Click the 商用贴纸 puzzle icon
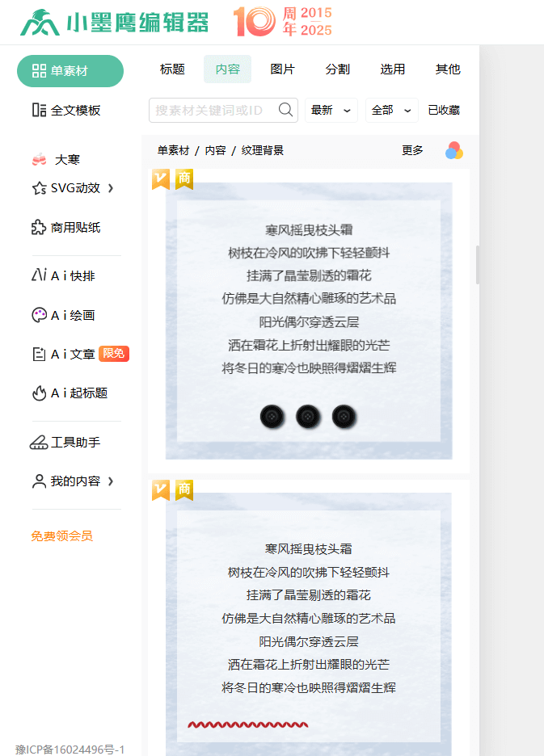The image size is (544, 756). [x=39, y=228]
